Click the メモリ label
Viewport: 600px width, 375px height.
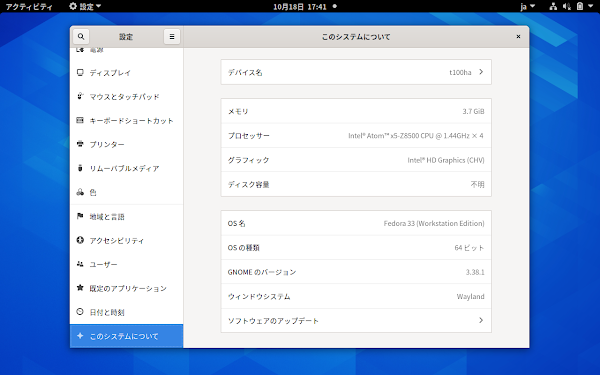(238, 111)
